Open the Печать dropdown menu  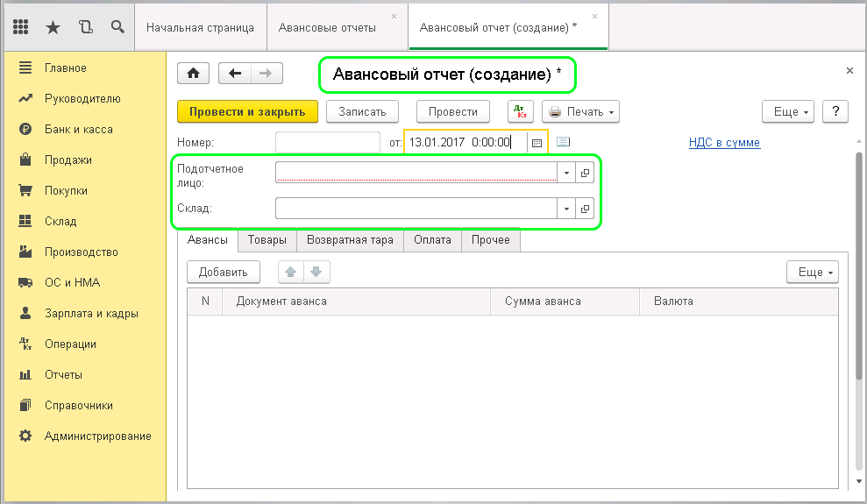click(x=580, y=111)
